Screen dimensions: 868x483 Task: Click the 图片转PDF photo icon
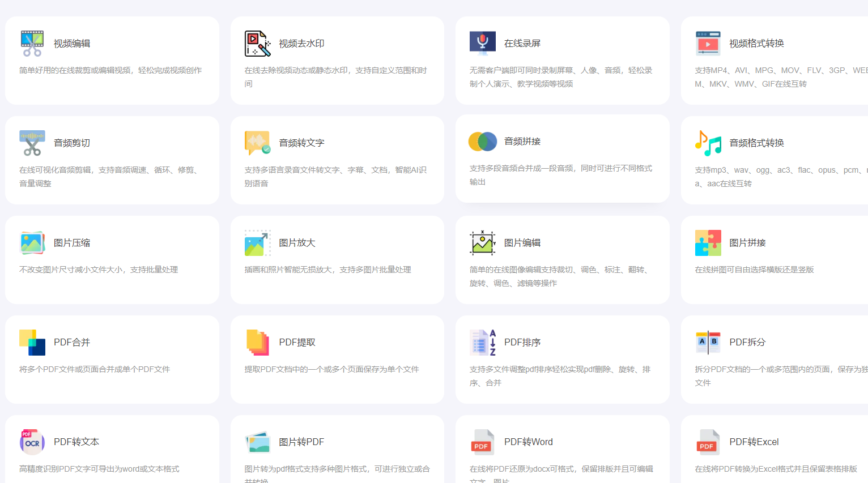click(x=258, y=442)
